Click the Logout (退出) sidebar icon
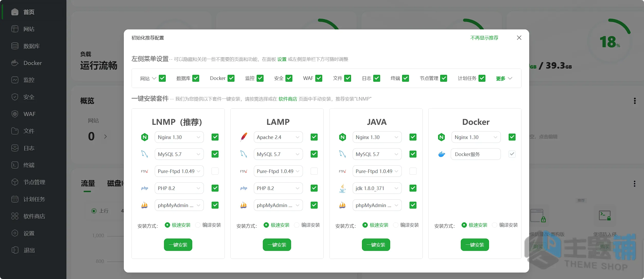The height and width of the screenshot is (279, 644). (x=15, y=250)
